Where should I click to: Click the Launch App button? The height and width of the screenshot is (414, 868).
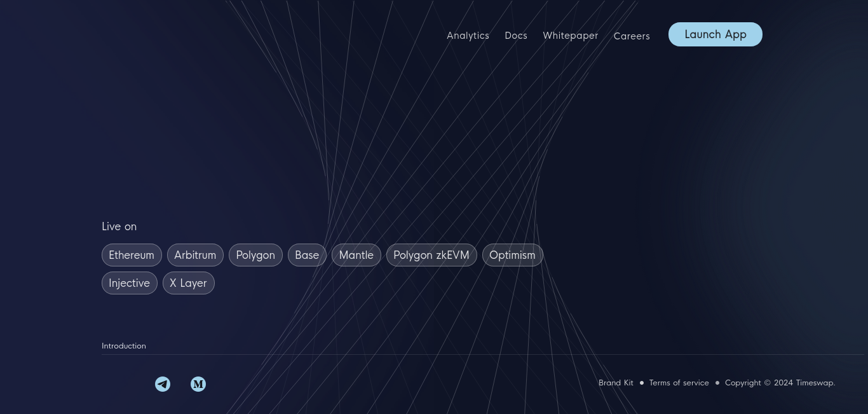[715, 34]
